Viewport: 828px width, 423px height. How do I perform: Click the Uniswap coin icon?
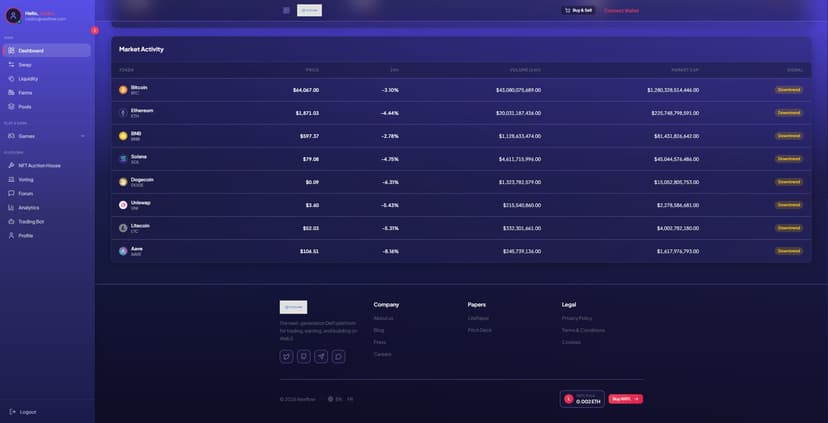(x=123, y=205)
